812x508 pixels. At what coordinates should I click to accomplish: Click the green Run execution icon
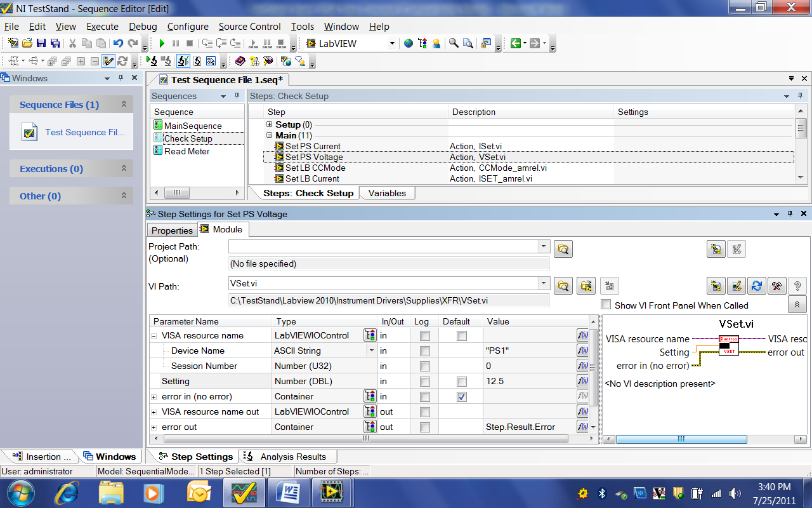(x=162, y=43)
